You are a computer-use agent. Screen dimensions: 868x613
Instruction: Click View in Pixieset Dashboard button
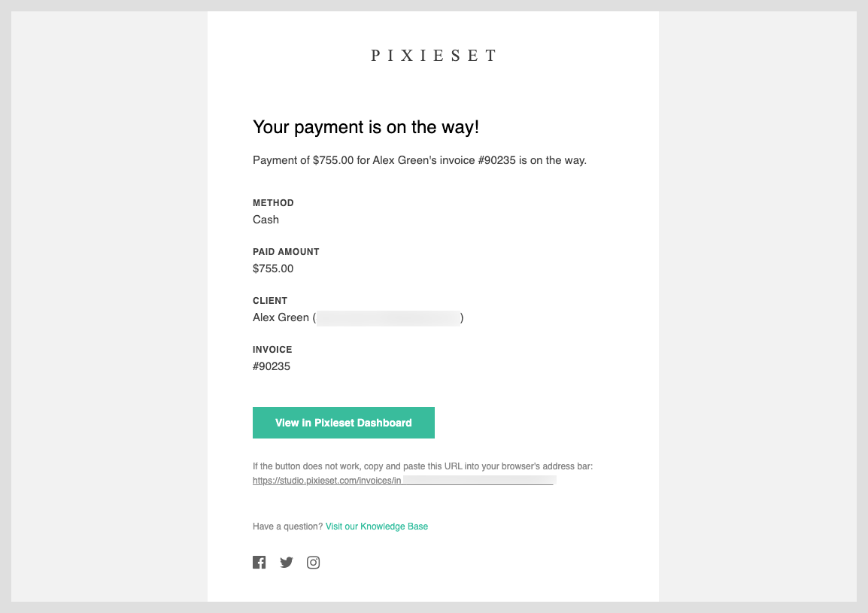coord(343,423)
